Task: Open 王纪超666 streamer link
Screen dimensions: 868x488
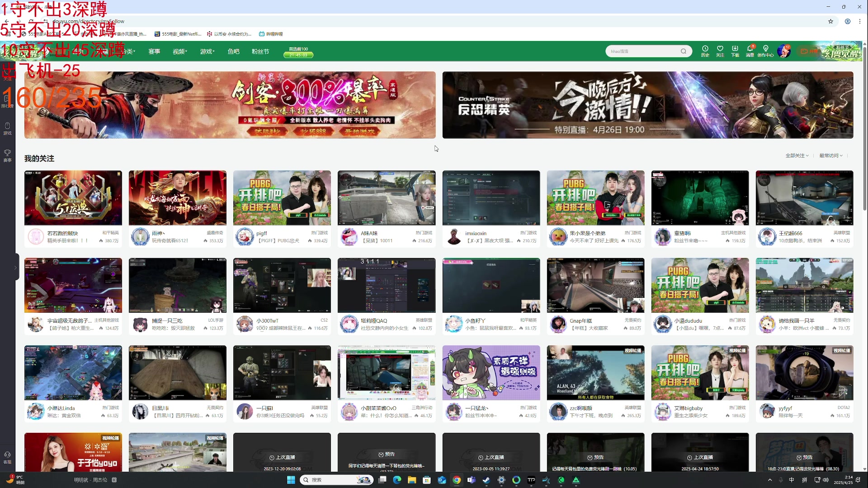Action: click(791, 233)
